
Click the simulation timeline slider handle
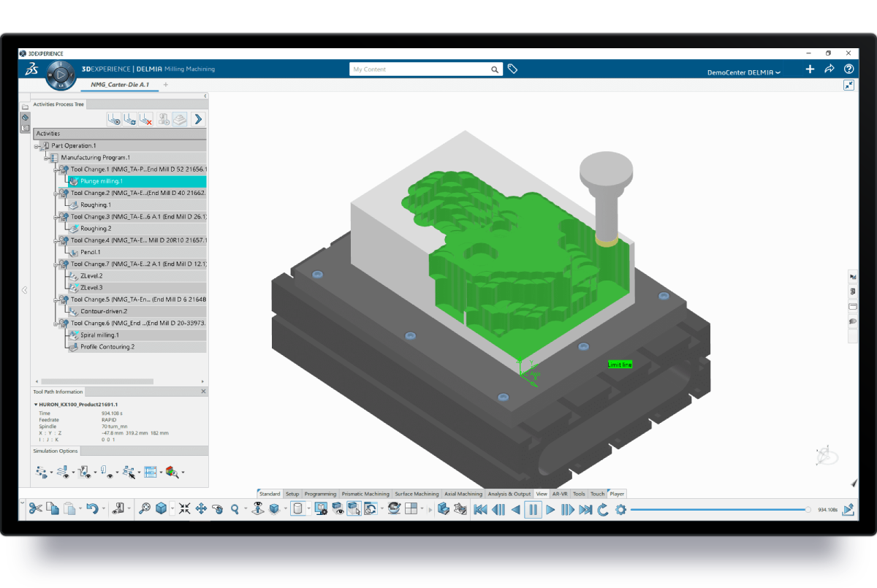tap(808, 510)
